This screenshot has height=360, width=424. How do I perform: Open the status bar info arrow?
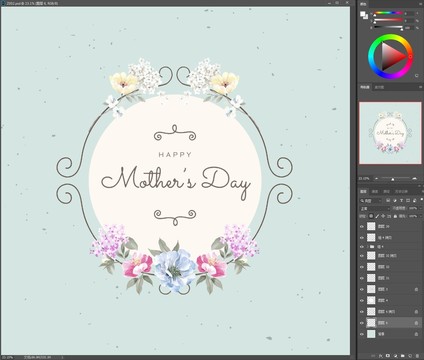[x=62, y=357]
